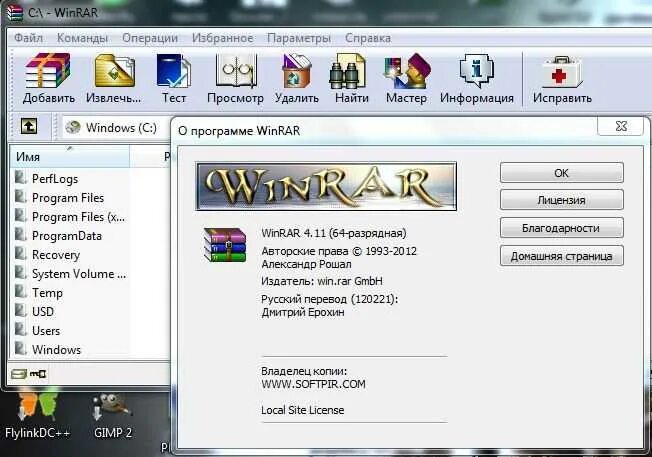Click the WinRAR title bar app icon
Image resolution: width=652 pixels, height=457 pixels.
point(15,13)
